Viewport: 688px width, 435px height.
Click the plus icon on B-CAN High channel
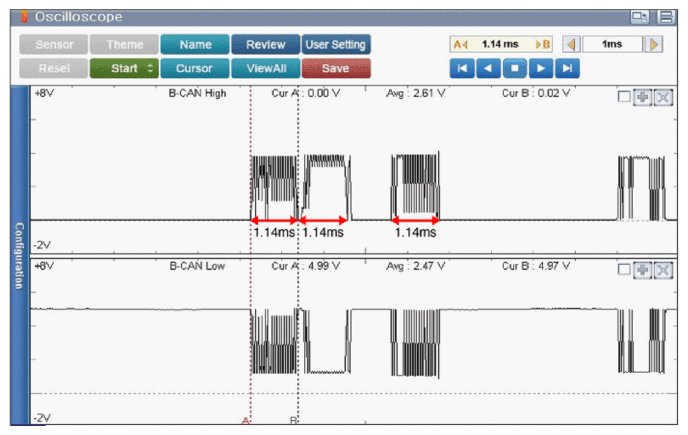click(x=643, y=97)
